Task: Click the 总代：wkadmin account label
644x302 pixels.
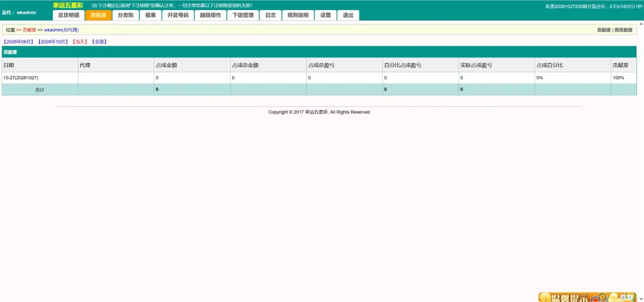Action: 19,13
